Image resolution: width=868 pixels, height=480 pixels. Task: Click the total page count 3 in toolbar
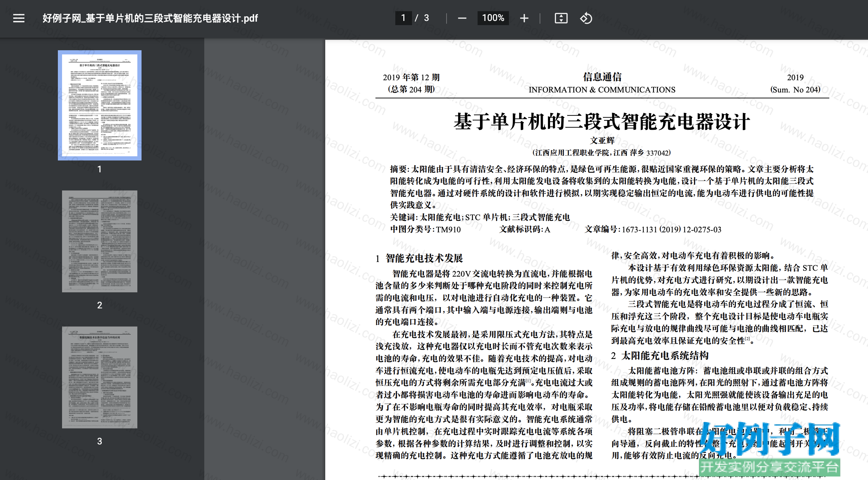pyautogui.click(x=426, y=18)
